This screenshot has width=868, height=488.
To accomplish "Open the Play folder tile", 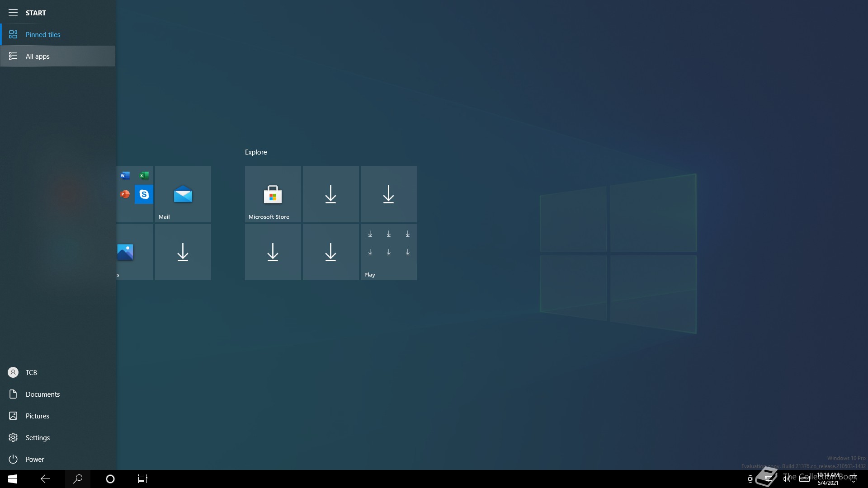I will (x=389, y=252).
